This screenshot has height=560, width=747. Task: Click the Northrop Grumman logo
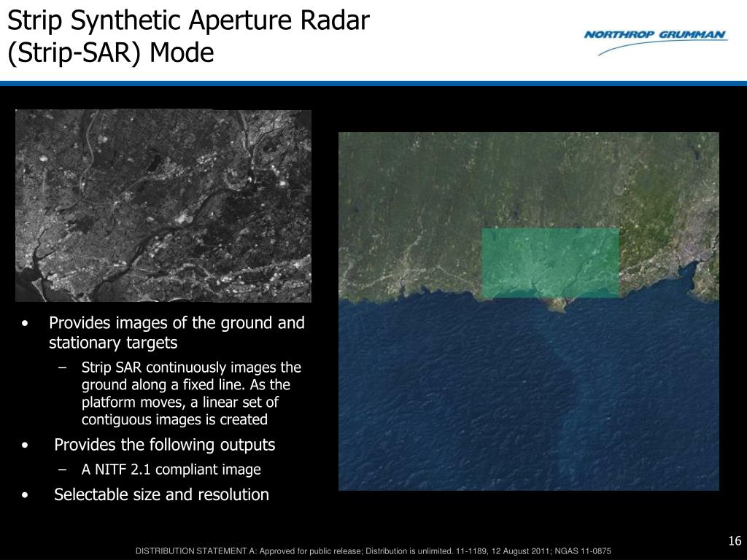(656, 42)
